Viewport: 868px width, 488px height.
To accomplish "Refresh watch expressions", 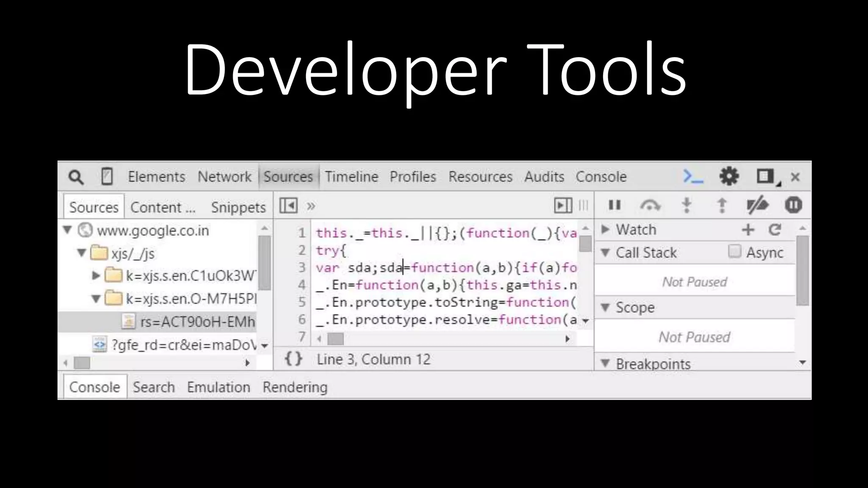I will (x=775, y=230).
